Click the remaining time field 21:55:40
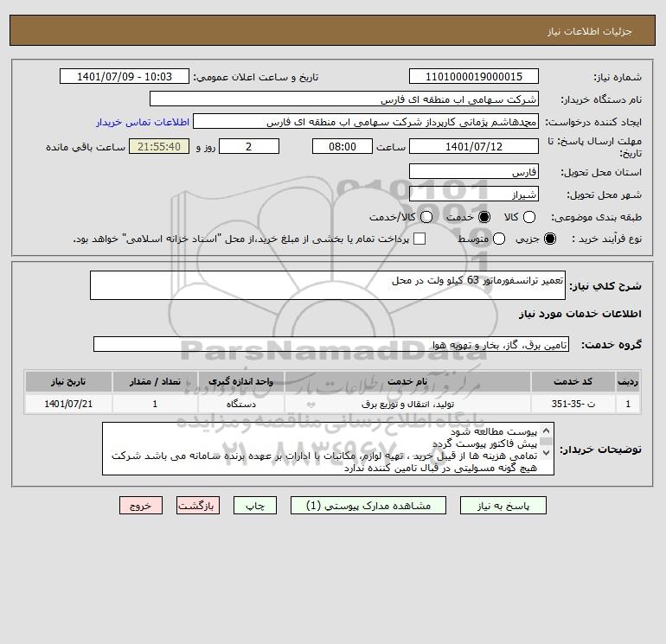Screen dimensions: 666x644 coord(159,146)
